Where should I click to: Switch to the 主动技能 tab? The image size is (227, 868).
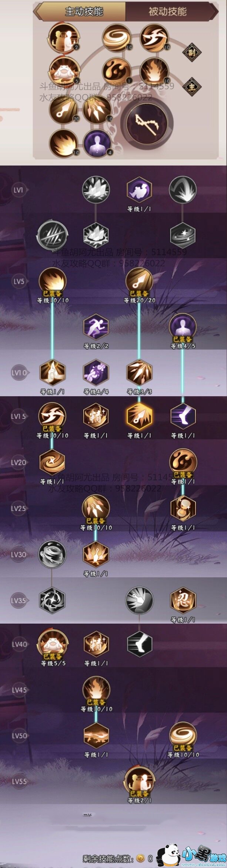click(84, 11)
